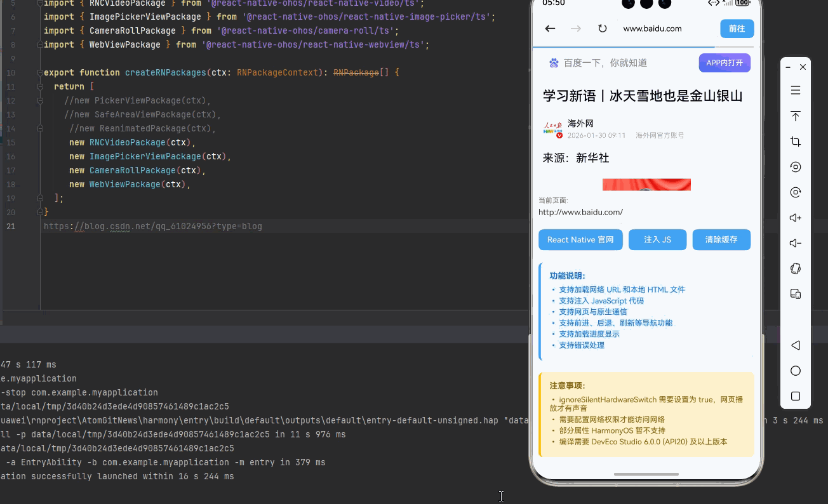Image resolution: width=828 pixels, height=504 pixels.
Task: Tap the battery indicator in phone status bar
Action: point(742,3)
